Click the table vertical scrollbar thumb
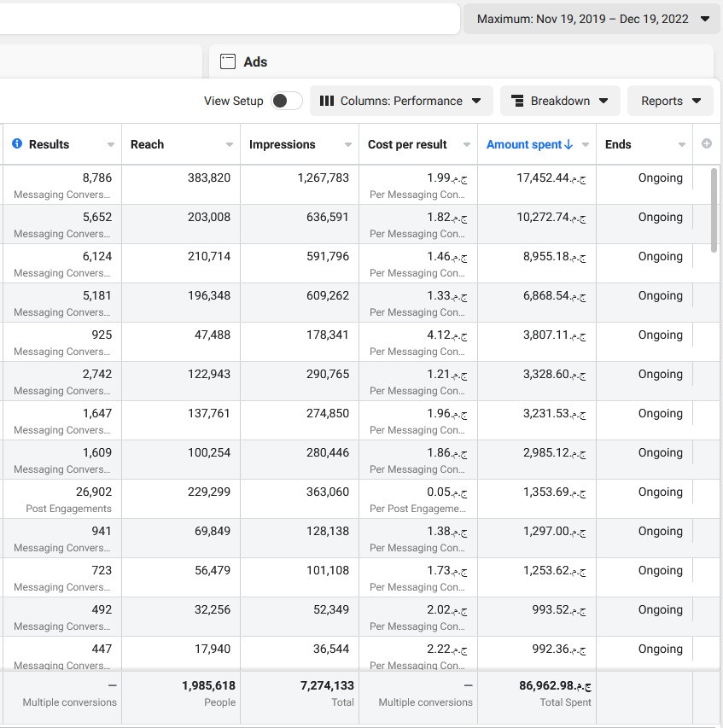The image size is (723, 728). 714,211
